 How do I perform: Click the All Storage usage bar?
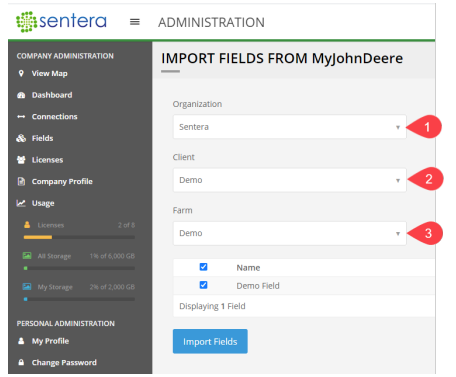pyautogui.click(x=79, y=268)
